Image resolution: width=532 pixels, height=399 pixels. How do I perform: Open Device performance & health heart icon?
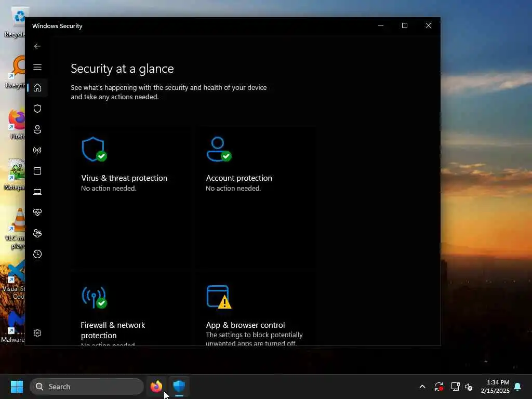tap(37, 212)
